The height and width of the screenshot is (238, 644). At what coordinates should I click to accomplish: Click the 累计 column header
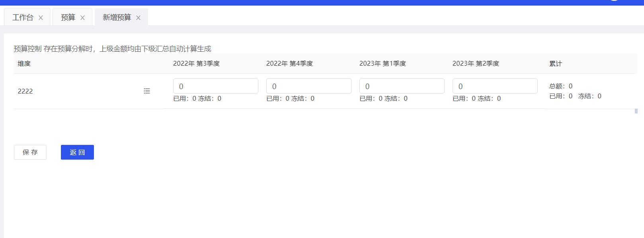[x=556, y=64]
